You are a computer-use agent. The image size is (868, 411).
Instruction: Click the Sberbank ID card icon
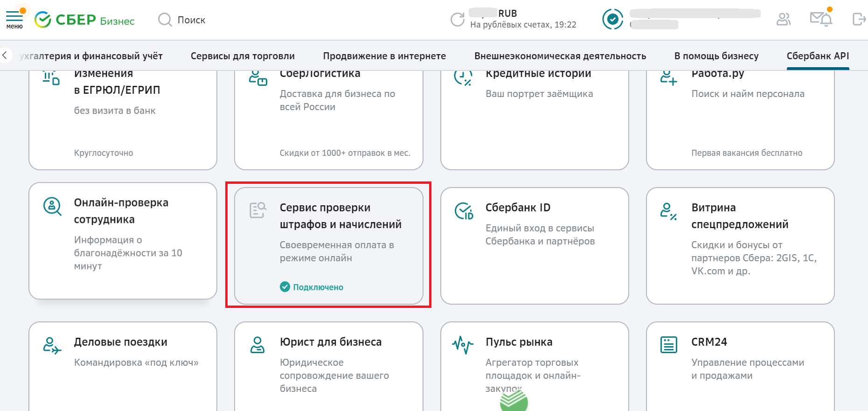[x=464, y=211]
